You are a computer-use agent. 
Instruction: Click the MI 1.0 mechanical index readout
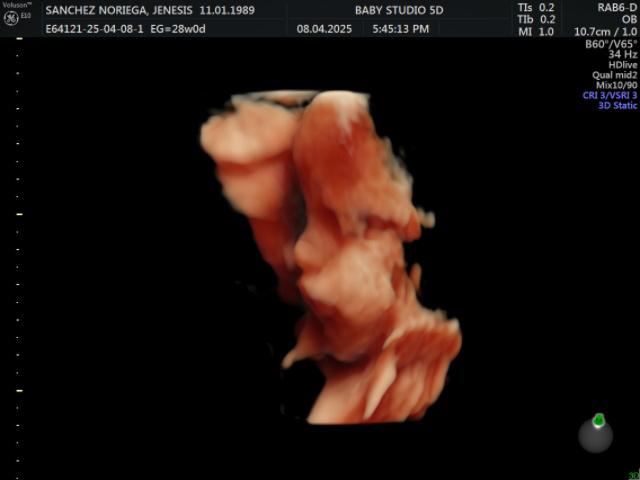click(x=536, y=32)
